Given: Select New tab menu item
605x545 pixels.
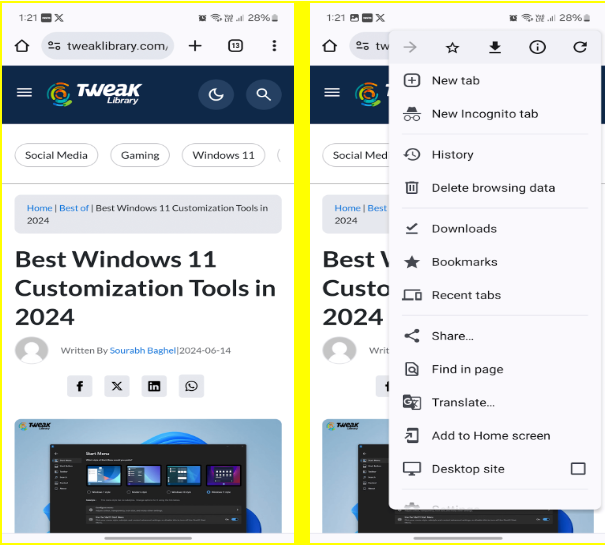Looking at the screenshot, I should (x=495, y=81).
